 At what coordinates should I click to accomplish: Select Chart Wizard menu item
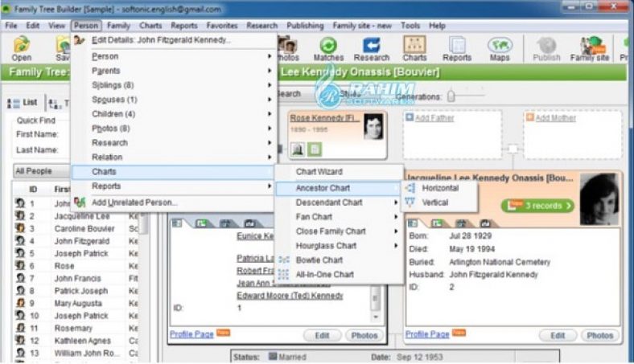click(319, 172)
